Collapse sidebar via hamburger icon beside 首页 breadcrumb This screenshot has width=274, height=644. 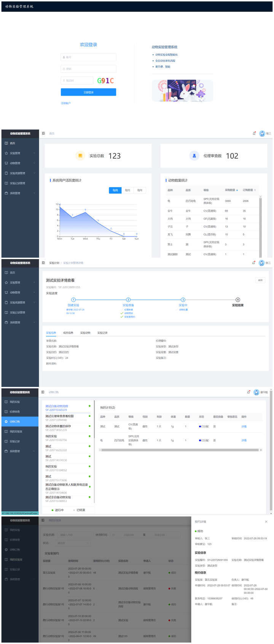43,134
